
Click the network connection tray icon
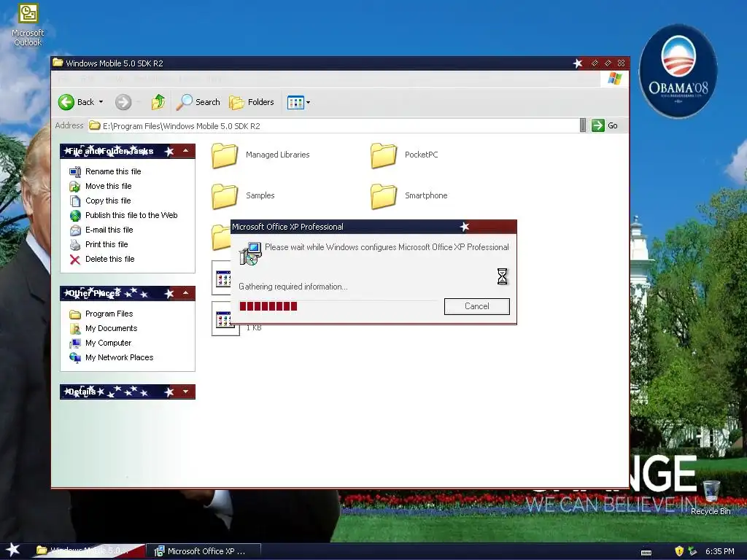[692, 551]
